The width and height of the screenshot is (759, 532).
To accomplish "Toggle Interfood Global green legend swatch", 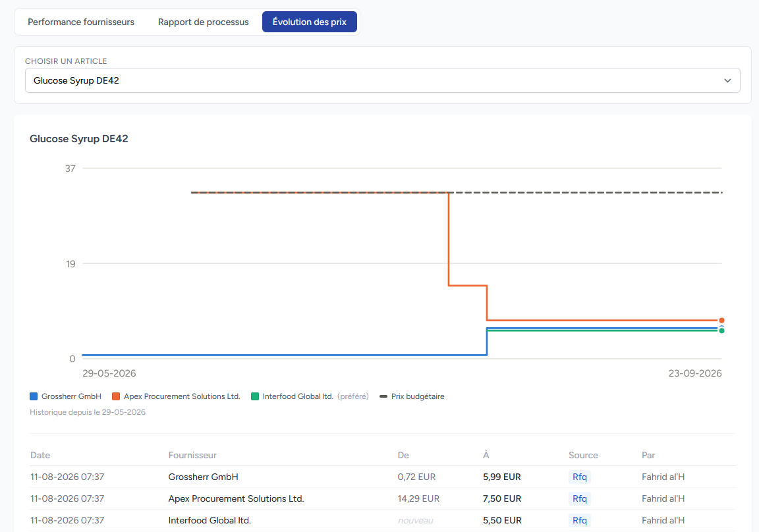I will 255,396.
